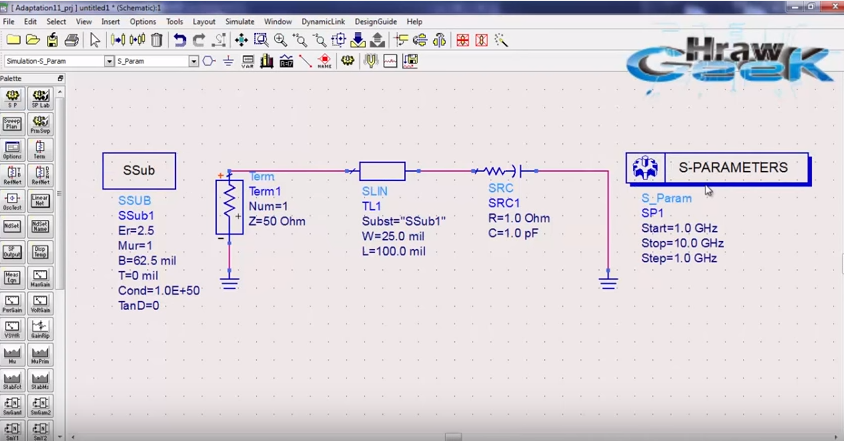The height and width of the screenshot is (441, 844).
Task: Open the Simulation-S_Param palette dropdown
Action: point(109,61)
